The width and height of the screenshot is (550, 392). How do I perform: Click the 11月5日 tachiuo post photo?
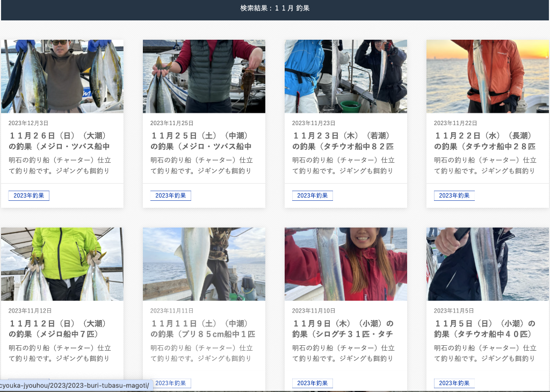[488, 264]
